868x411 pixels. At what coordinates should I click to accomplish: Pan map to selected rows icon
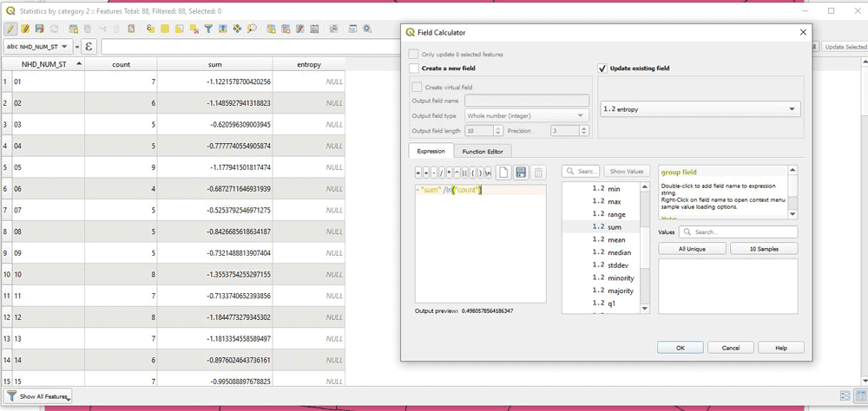(237, 29)
